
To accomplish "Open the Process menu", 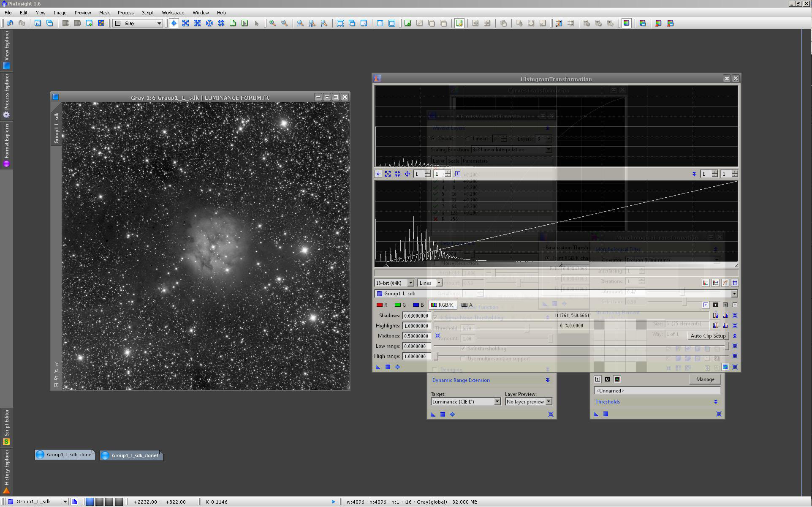I will [125, 13].
